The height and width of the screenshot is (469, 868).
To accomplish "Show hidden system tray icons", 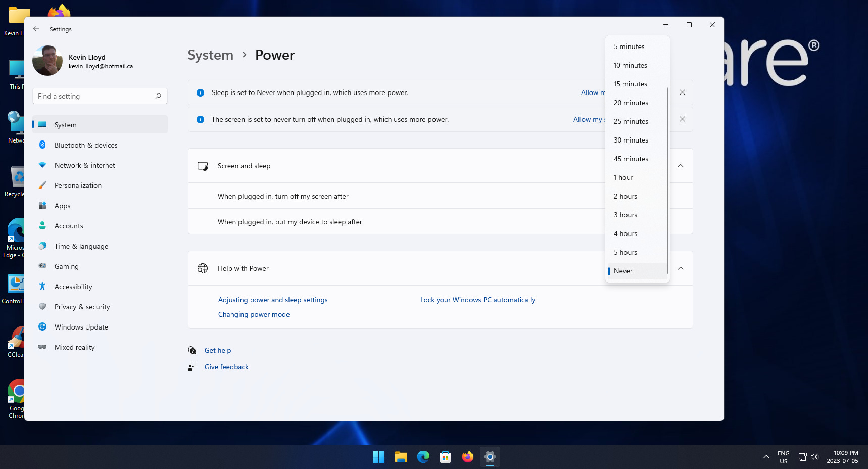I will point(766,457).
